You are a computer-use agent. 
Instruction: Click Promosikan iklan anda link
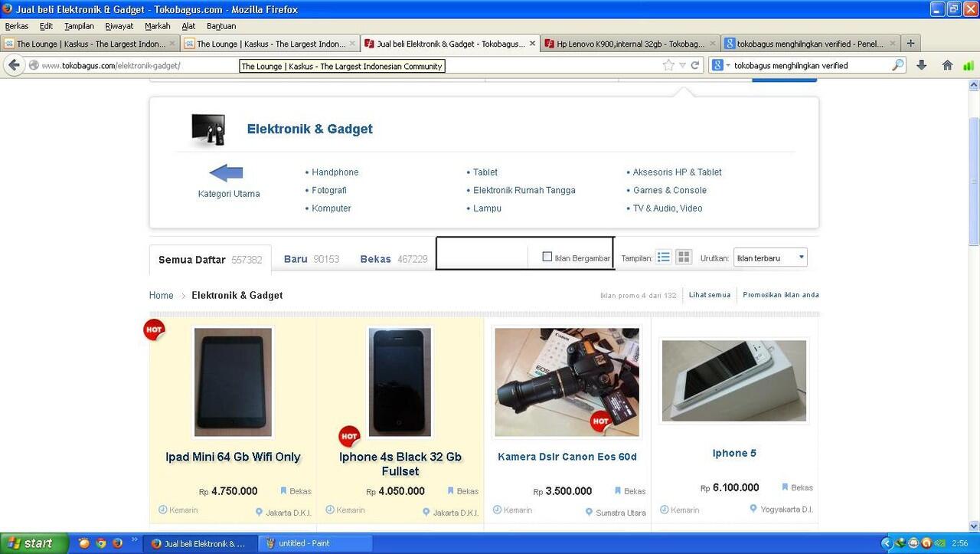point(781,295)
